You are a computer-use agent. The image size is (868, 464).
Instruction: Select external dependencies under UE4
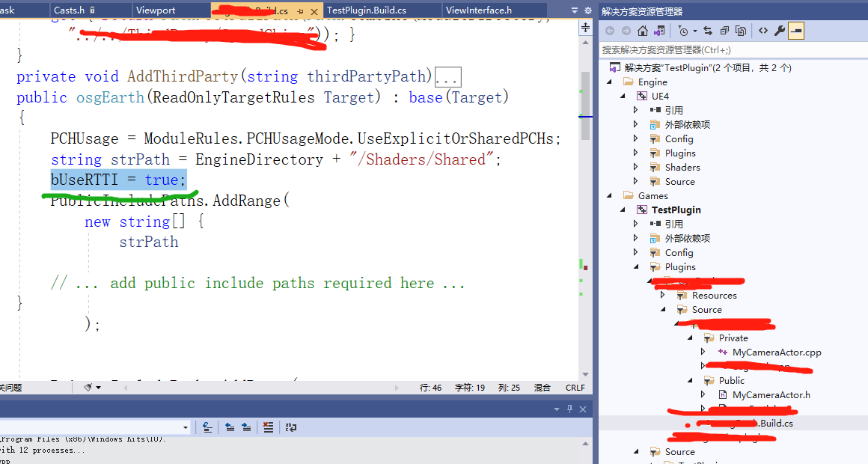pos(687,124)
